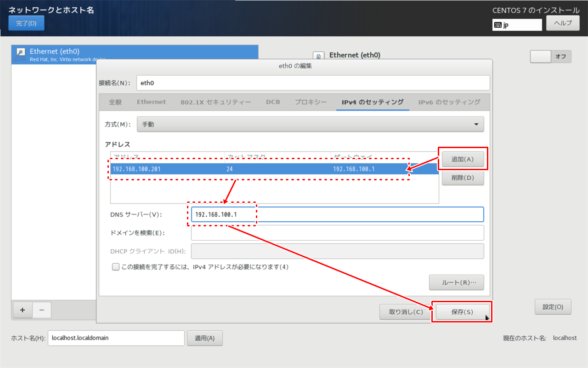Click the 完了(D) button at top left

coord(26,23)
